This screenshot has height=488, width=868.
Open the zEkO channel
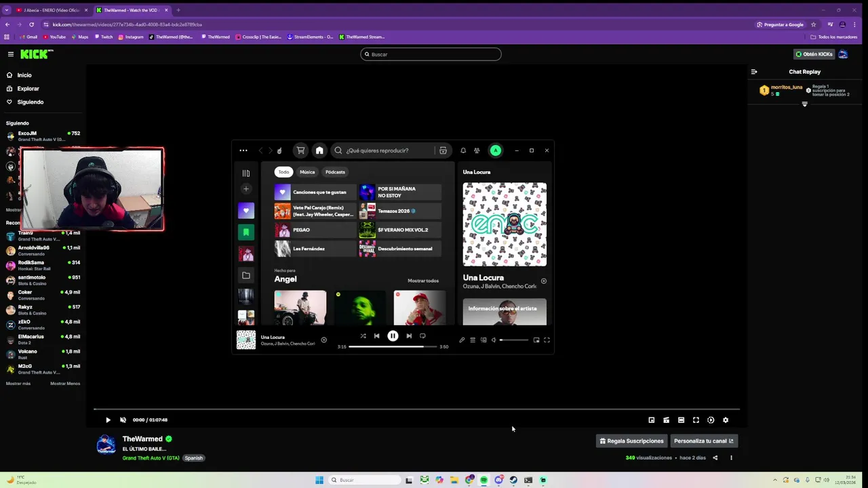pyautogui.click(x=43, y=325)
